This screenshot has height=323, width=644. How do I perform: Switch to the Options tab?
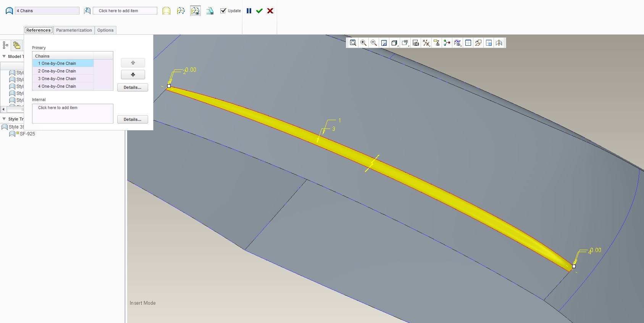coord(105,30)
